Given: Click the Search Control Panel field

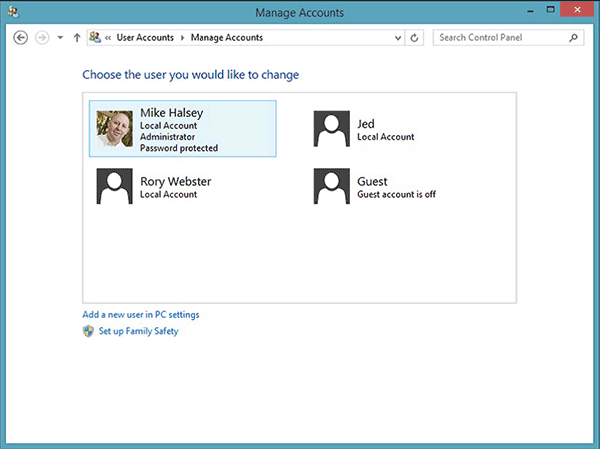Looking at the screenshot, I should pyautogui.click(x=500, y=38).
